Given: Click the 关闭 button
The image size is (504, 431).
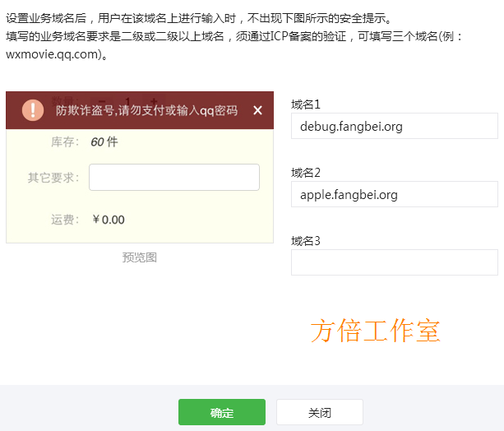Looking at the screenshot, I should point(319,412).
